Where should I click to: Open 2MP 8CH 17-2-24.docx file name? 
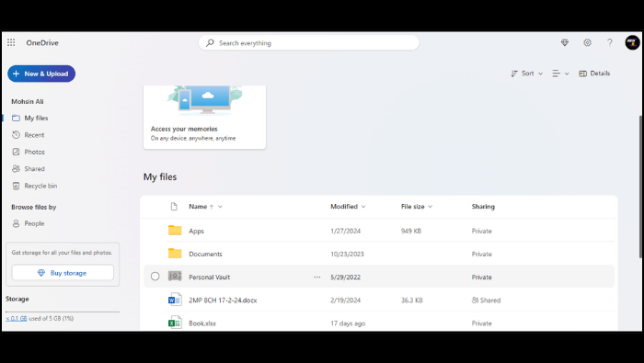point(223,301)
